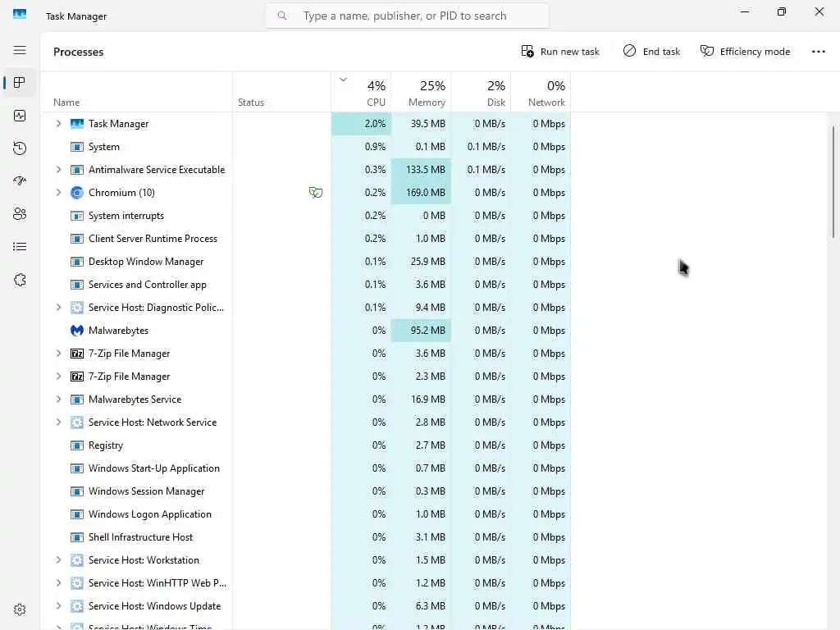
Task: Click the System process icon
Action: (77, 147)
